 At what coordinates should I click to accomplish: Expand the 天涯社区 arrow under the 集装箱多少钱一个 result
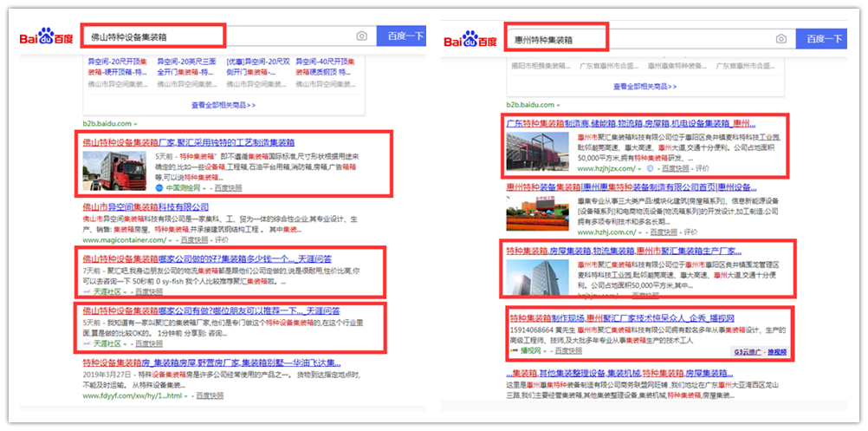pos(125,292)
